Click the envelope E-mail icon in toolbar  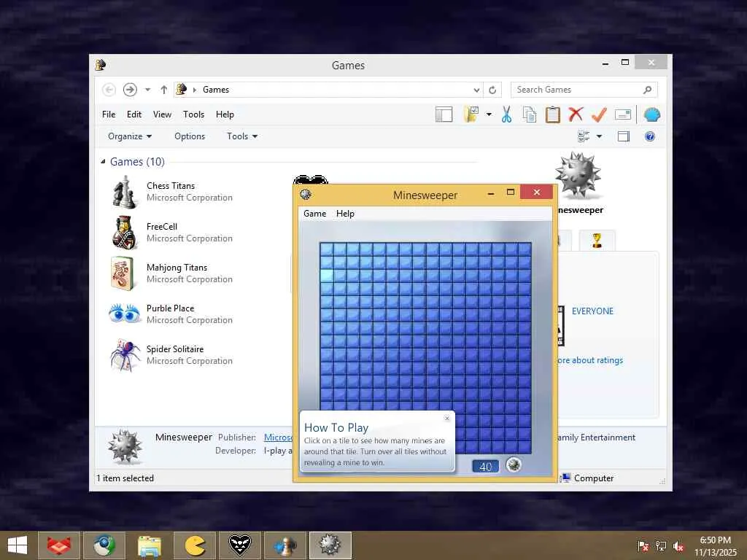(623, 114)
